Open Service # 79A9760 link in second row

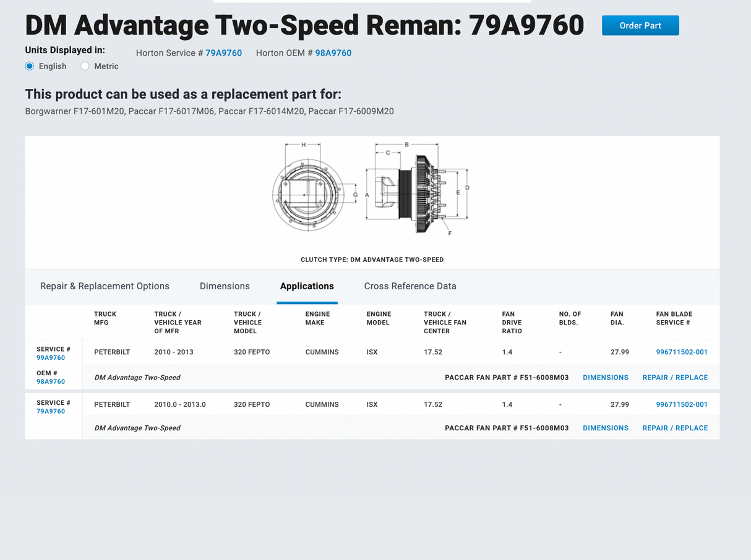tap(51, 412)
